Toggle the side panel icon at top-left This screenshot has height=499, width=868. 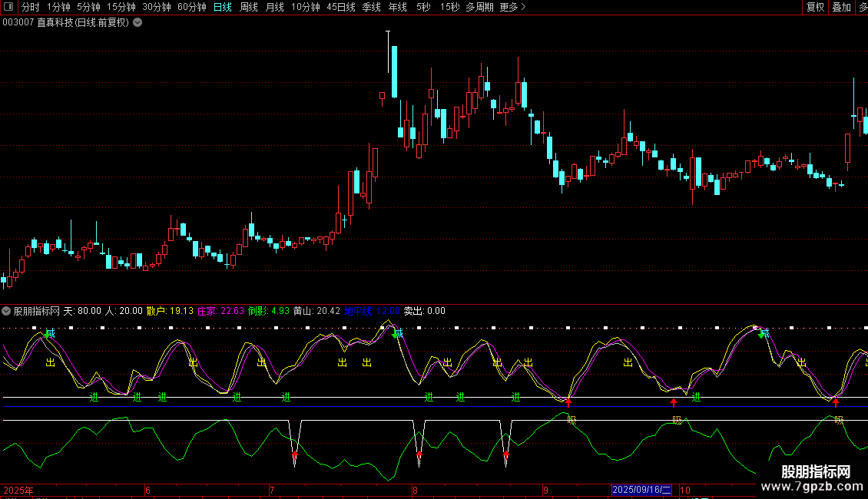pyautogui.click(x=8, y=7)
